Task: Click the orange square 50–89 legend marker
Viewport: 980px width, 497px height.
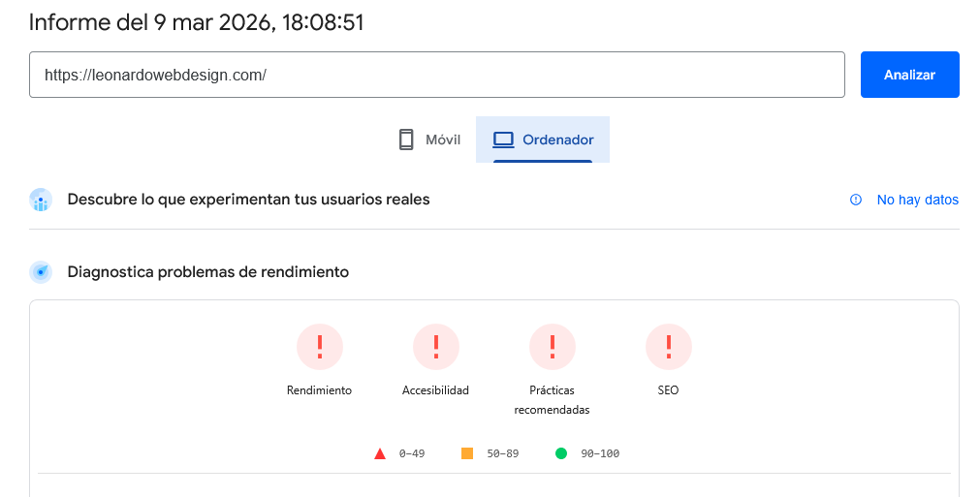Action: tap(467, 453)
